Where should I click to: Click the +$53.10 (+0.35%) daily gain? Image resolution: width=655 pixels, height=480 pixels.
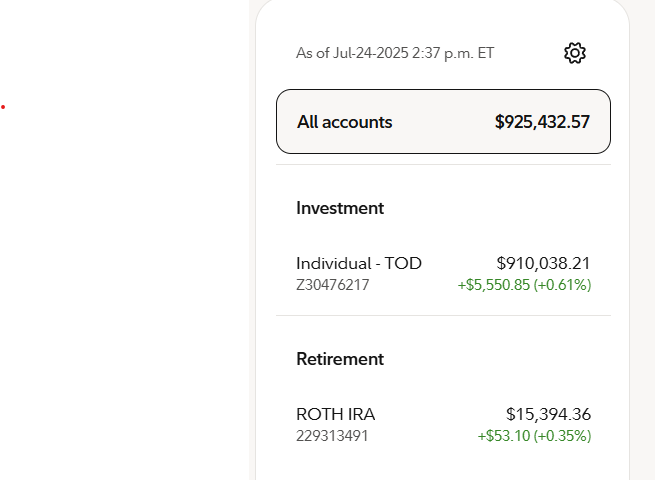point(534,436)
